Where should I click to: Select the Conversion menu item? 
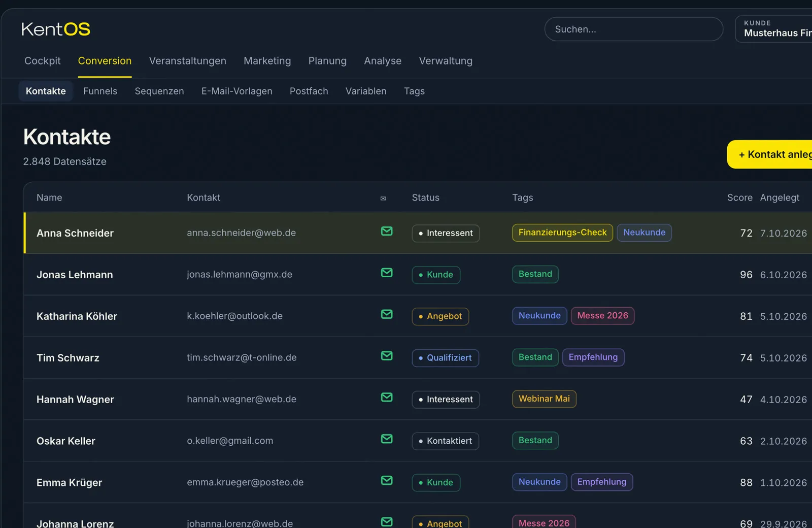(105, 61)
